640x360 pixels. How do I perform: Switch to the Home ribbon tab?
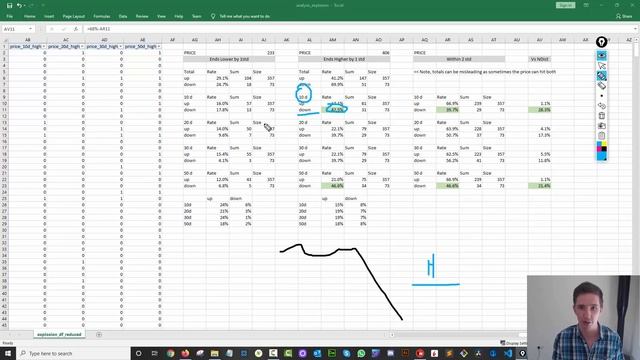pyautogui.click(x=29, y=16)
